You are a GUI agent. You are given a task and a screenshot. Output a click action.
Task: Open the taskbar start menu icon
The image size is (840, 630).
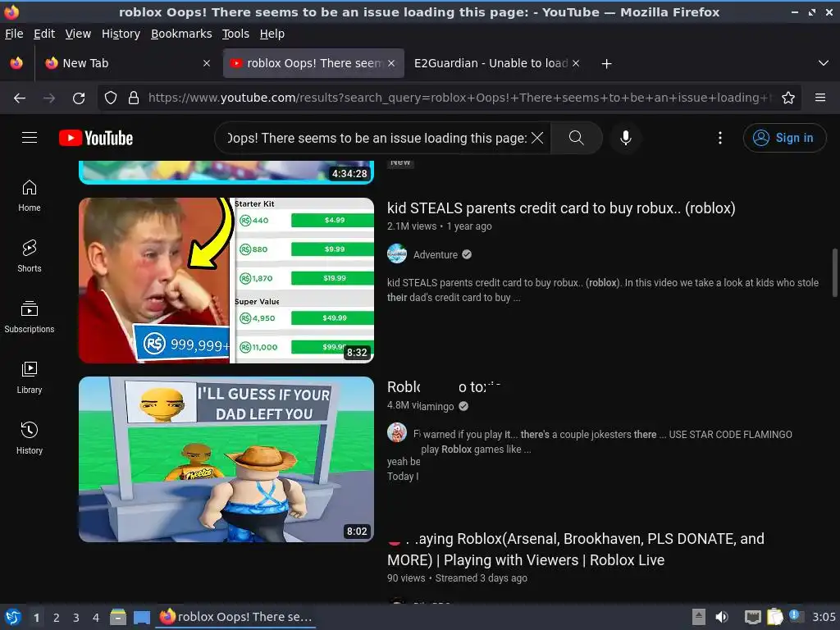tap(13, 617)
